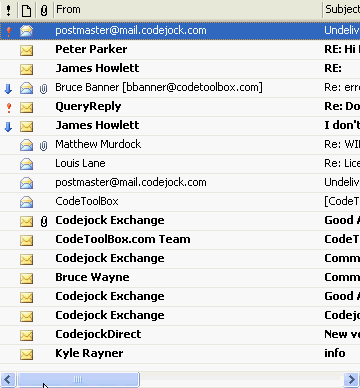This screenshot has width=360, height=388.
Task: Click the "New ve" subject of CodejockDirect
Action: coord(342,334)
